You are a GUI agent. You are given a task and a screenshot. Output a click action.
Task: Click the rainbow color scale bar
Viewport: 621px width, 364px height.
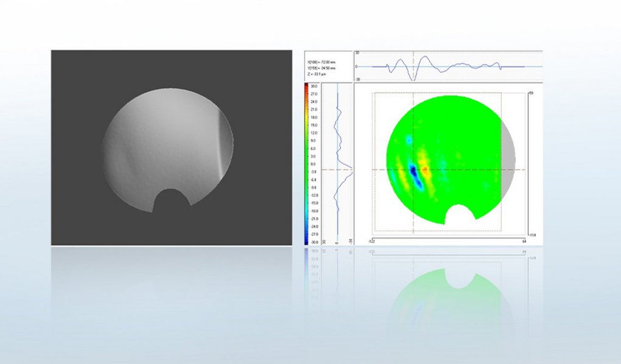coord(306,164)
